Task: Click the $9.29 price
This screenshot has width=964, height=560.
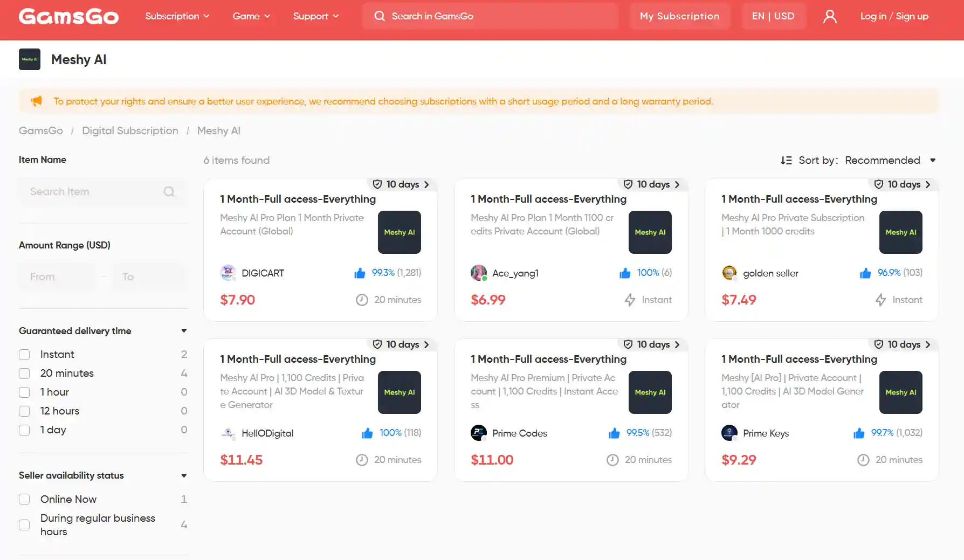Action: pos(739,460)
